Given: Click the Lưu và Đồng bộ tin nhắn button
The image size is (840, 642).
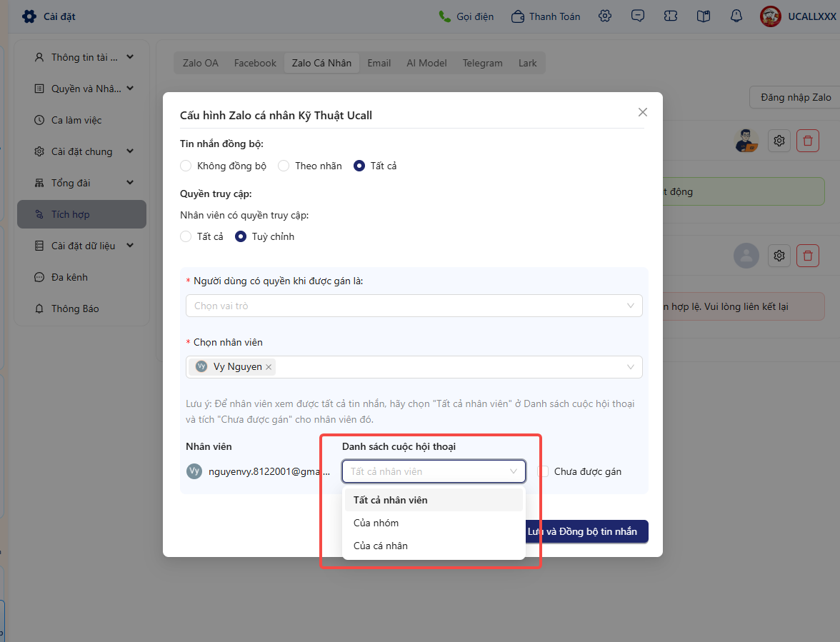Looking at the screenshot, I should point(586,532).
